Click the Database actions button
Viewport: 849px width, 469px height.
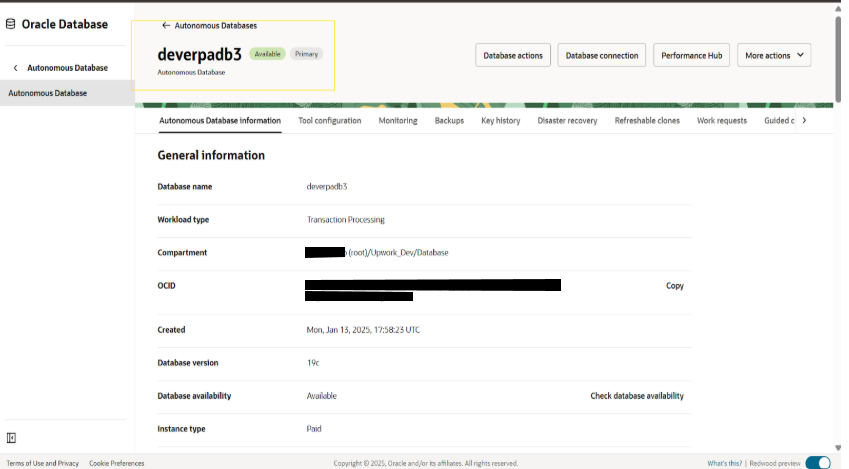tap(513, 55)
